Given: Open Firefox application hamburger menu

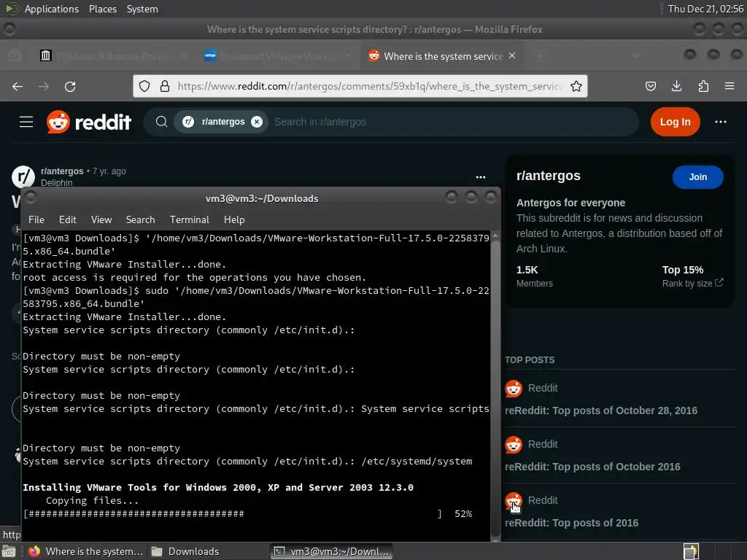Looking at the screenshot, I should coord(729,86).
